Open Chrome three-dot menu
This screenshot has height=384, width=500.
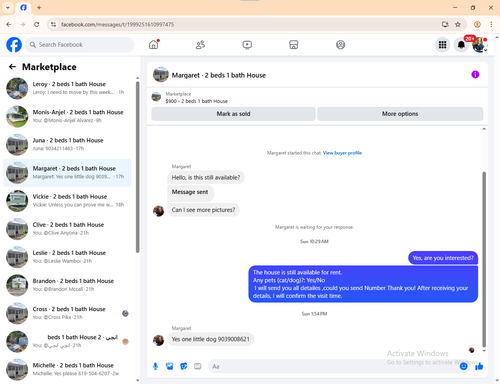[x=491, y=24]
